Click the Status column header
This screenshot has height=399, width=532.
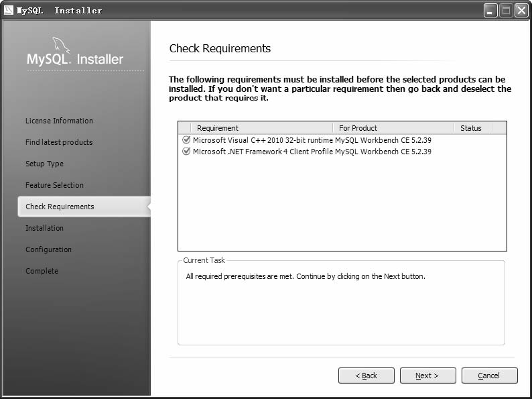click(473, 128)
